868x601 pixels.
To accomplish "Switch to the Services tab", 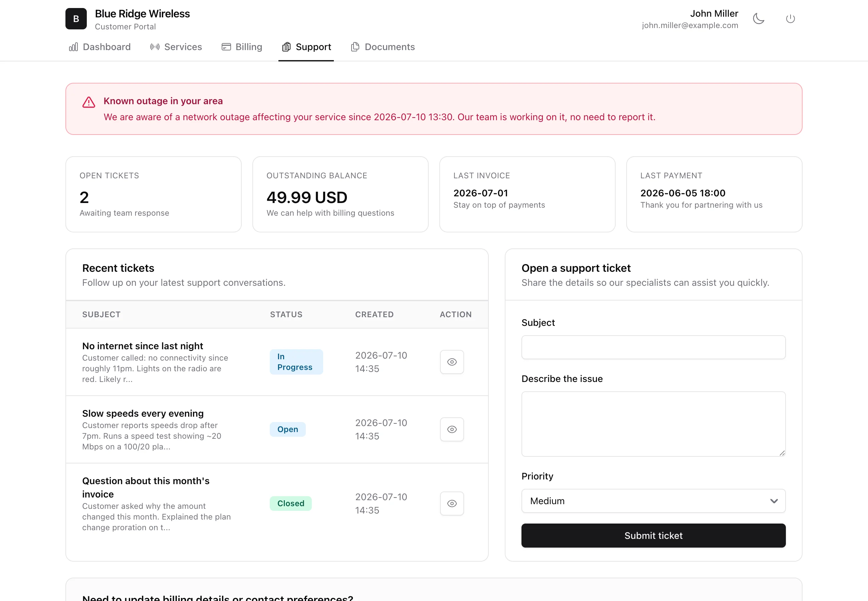I will [176, 47].
